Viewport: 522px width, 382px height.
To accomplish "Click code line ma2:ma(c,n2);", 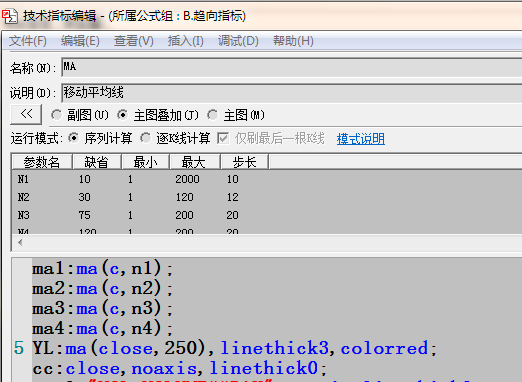I will [102, 288].
